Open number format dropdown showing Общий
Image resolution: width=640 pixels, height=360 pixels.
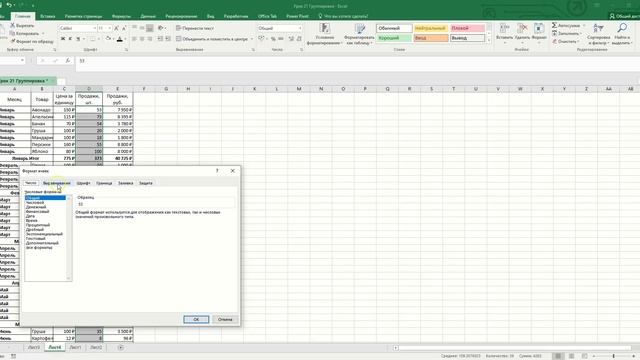(300, 28)
